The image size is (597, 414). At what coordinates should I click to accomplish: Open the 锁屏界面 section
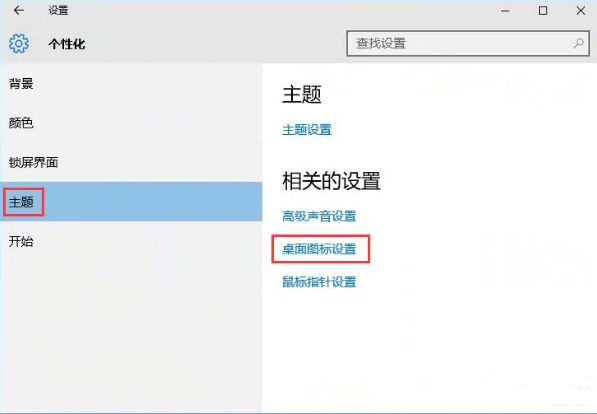pos(131,163)
